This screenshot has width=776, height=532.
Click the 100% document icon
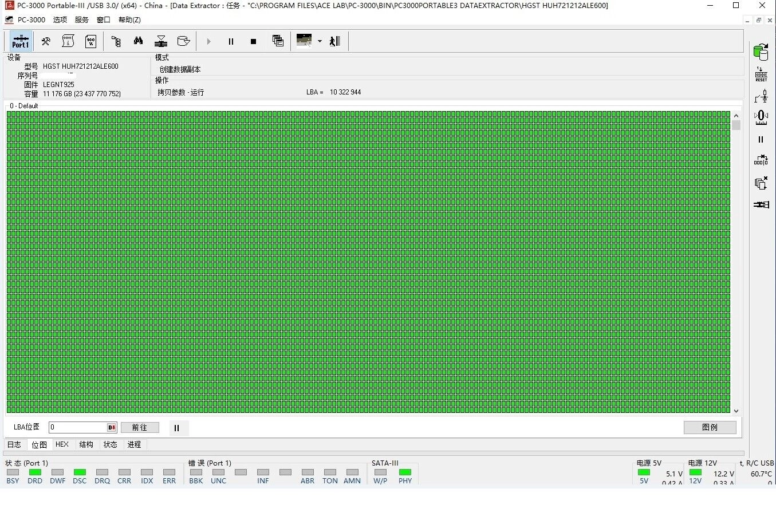tap(90, 41)
